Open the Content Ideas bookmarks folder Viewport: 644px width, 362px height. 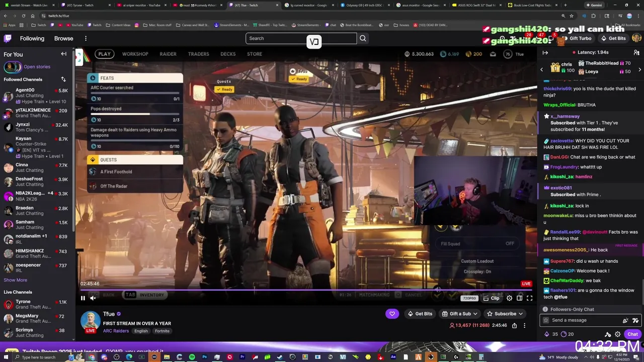tap(118, 25)
